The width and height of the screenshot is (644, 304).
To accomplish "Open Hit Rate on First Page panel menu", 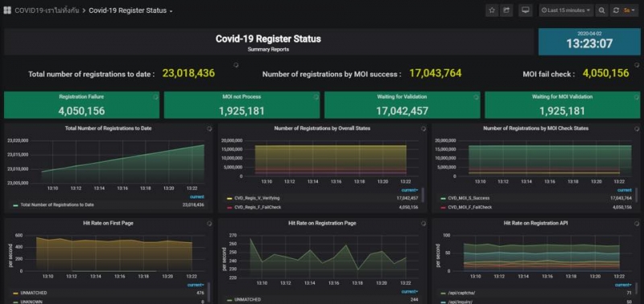I will coord(109,224).
